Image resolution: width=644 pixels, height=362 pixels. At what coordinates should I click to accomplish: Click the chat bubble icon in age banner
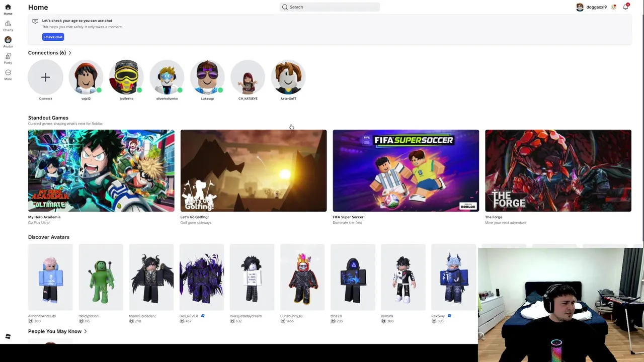pyautogui.click(x=35, y=21)
